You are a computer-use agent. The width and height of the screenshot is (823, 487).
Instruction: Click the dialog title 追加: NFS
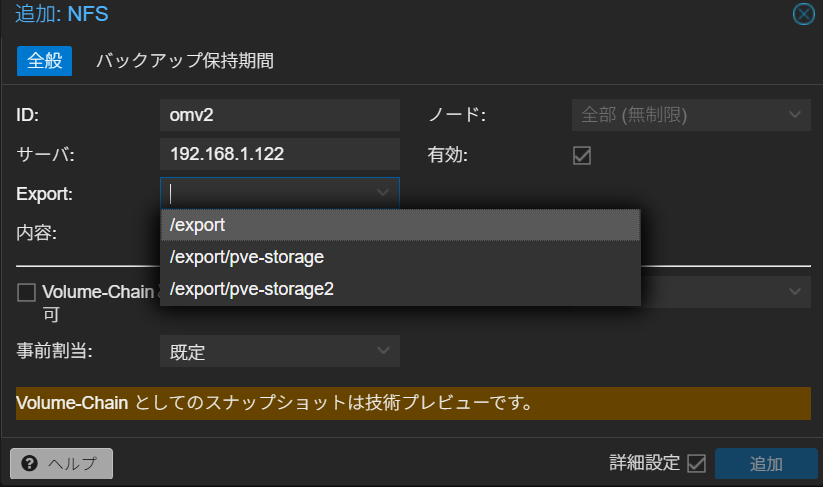tap(61, 14)
